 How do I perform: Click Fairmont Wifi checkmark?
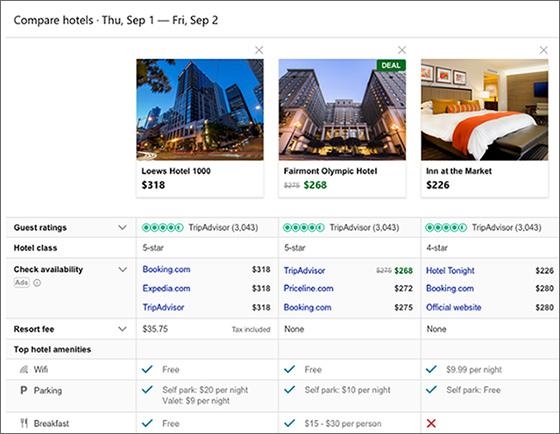290,369
